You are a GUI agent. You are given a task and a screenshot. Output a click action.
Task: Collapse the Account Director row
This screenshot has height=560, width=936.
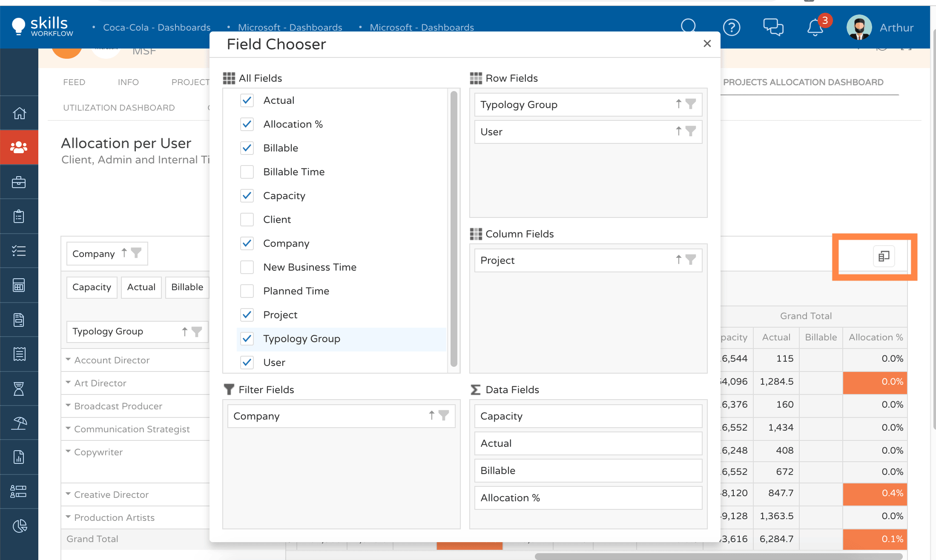coord(68,360)
